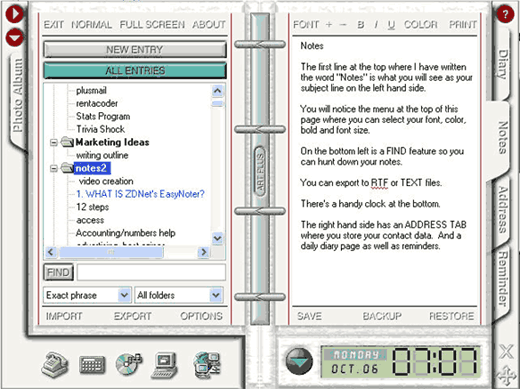Viewport: 520px width, 389px height.
Task: Select the 12 steps entry
Action: pos(92,207)
